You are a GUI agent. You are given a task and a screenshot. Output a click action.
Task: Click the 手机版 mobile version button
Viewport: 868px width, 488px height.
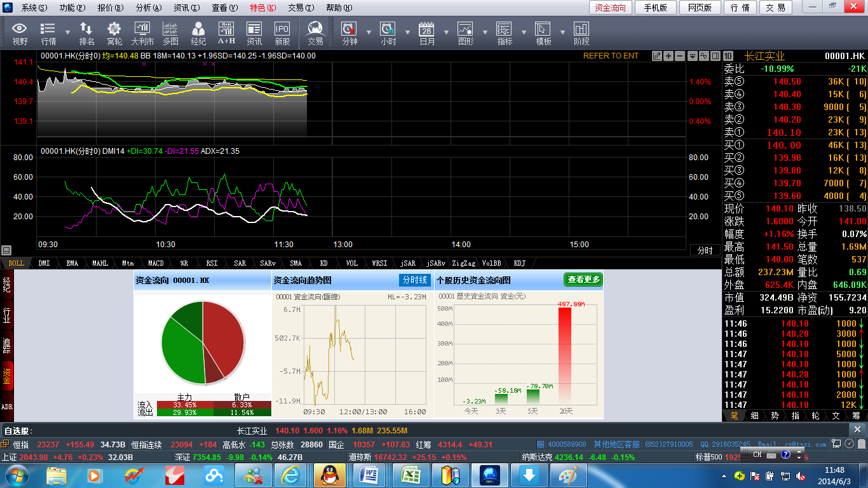tap(655, 8)
